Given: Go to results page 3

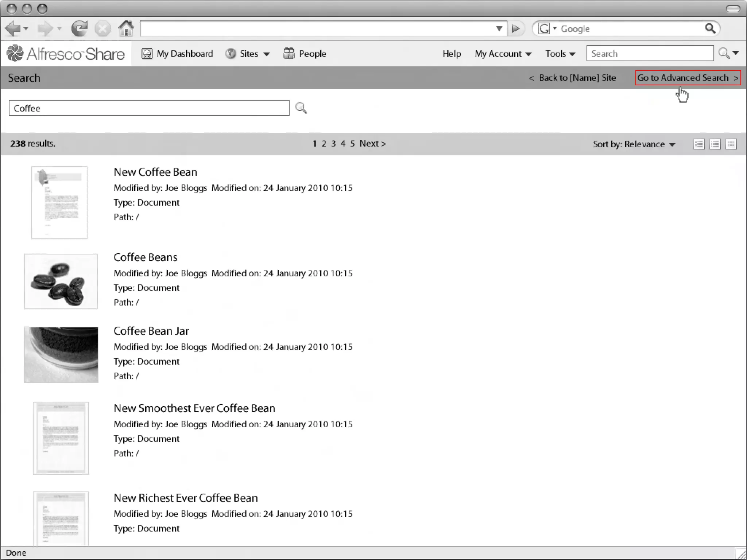Looking at the screenshot, I should pos(333,143).
